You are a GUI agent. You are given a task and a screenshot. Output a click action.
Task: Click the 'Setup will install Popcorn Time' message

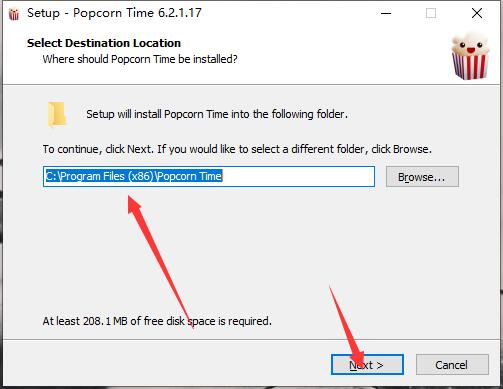[217, 114]
